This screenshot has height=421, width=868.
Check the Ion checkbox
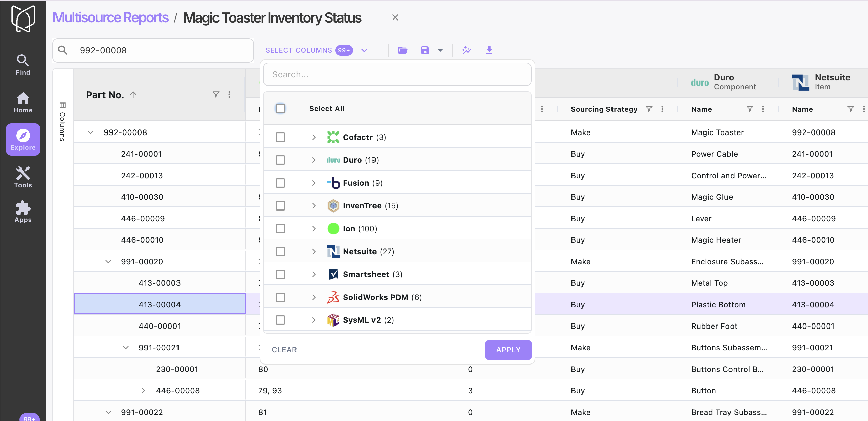pos(280,229)
